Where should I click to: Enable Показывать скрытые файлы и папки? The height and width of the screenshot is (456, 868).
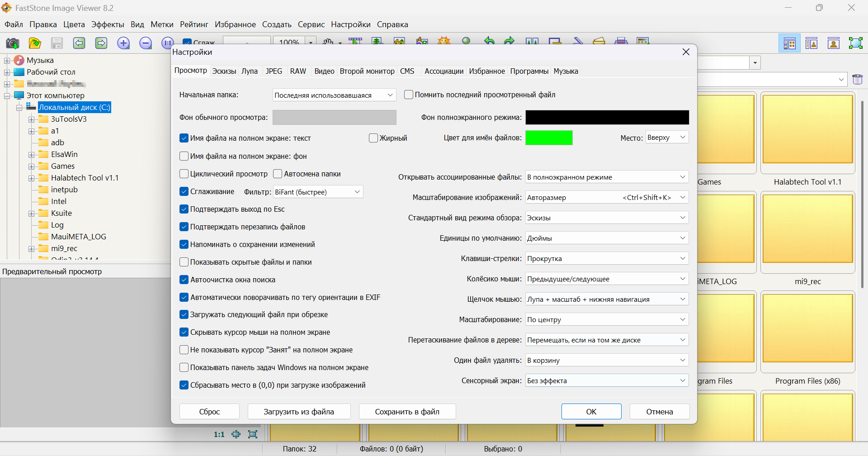[x=184, y=262]
